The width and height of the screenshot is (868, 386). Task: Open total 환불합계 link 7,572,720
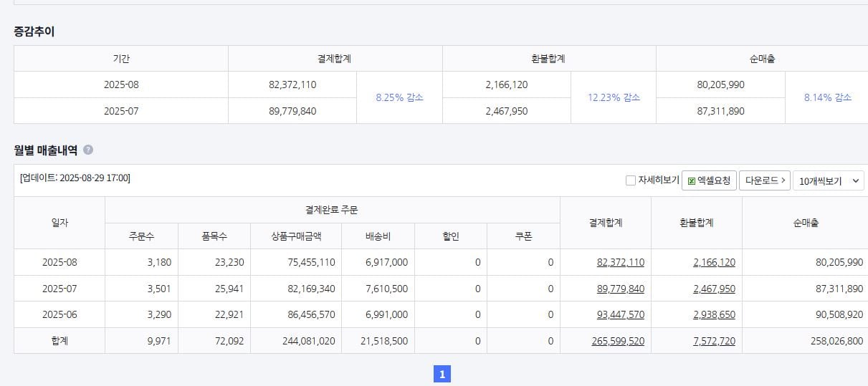tap(714, 342)
